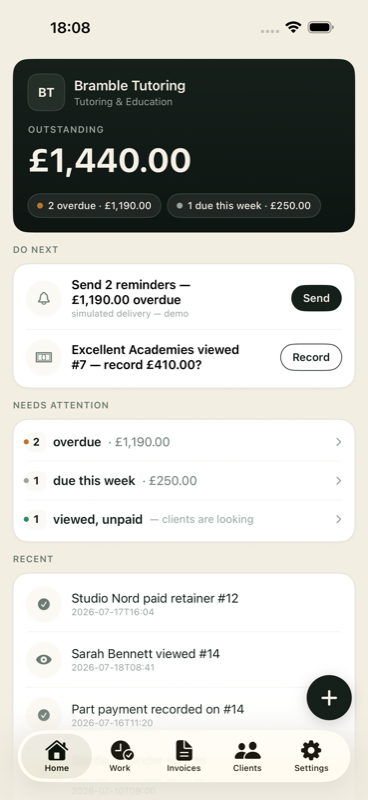Viewport: 368px width, 800px height.
Task: Expand the viewed, unpaid row chevron
Action: click(x=338, y=519)
